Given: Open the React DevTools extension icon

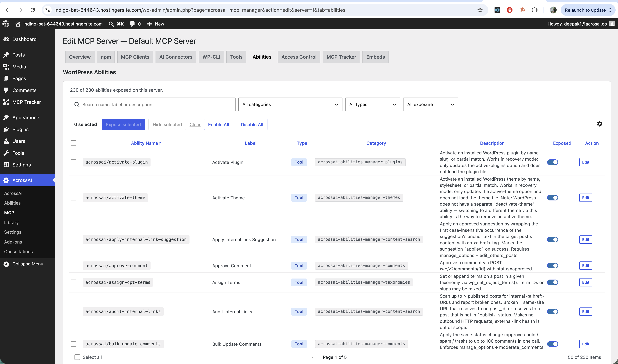Looking at the screenshot, I should tap(497, 10).
